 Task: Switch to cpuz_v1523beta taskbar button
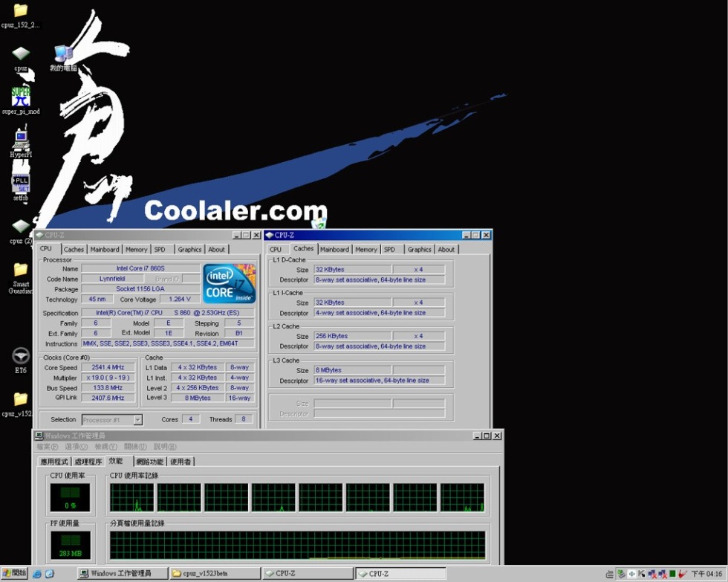(215, 574)
